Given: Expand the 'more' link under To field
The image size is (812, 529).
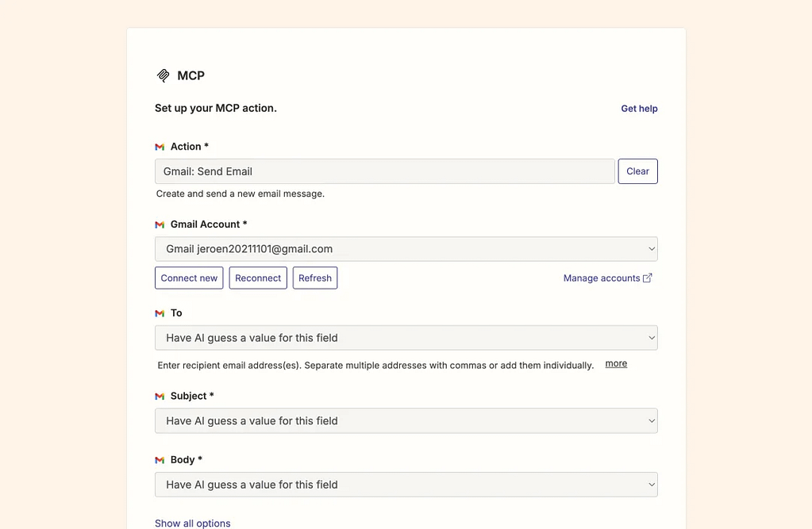Looking at the screenshot, I should pos(616,364).
